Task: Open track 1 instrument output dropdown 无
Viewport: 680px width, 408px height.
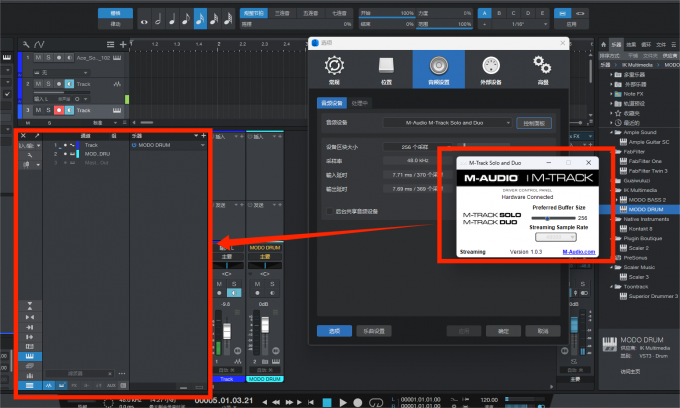Action: tap(61, 72)
